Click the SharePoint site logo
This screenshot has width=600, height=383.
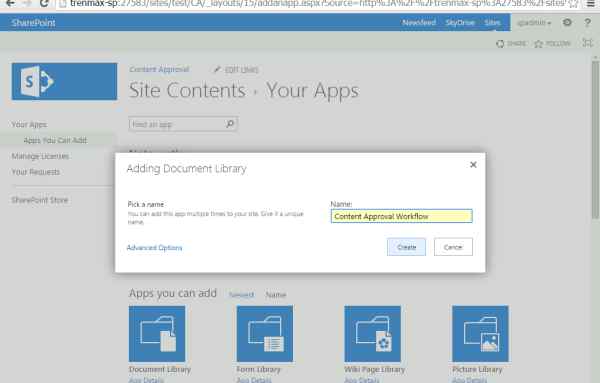point(64,81)
